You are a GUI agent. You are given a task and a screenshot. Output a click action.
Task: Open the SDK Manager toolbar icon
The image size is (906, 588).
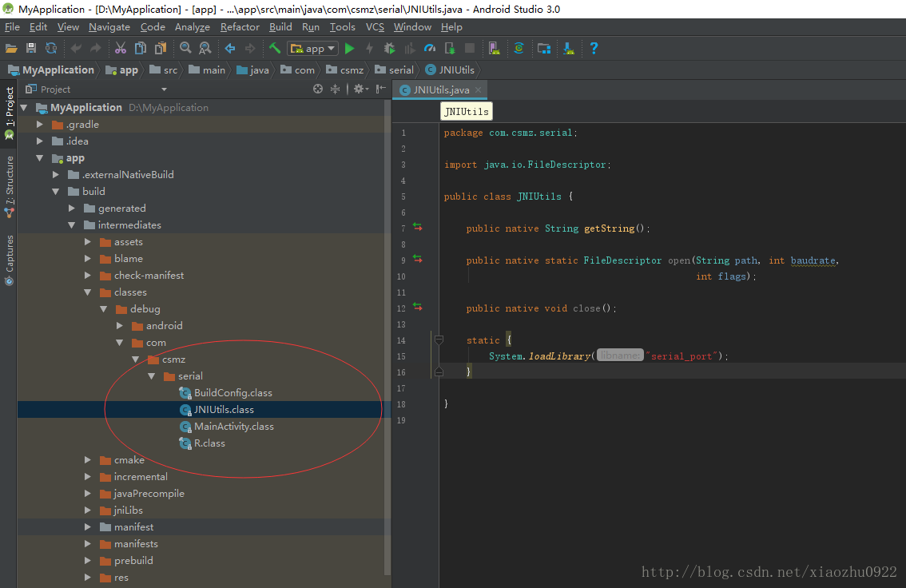click(569, 49)
